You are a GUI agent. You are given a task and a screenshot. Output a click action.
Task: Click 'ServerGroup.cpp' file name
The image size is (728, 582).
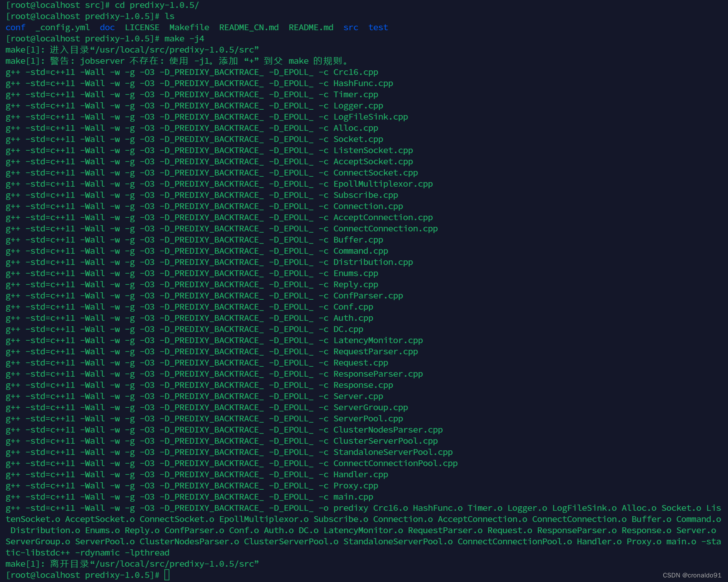click(x=371, y=407)
